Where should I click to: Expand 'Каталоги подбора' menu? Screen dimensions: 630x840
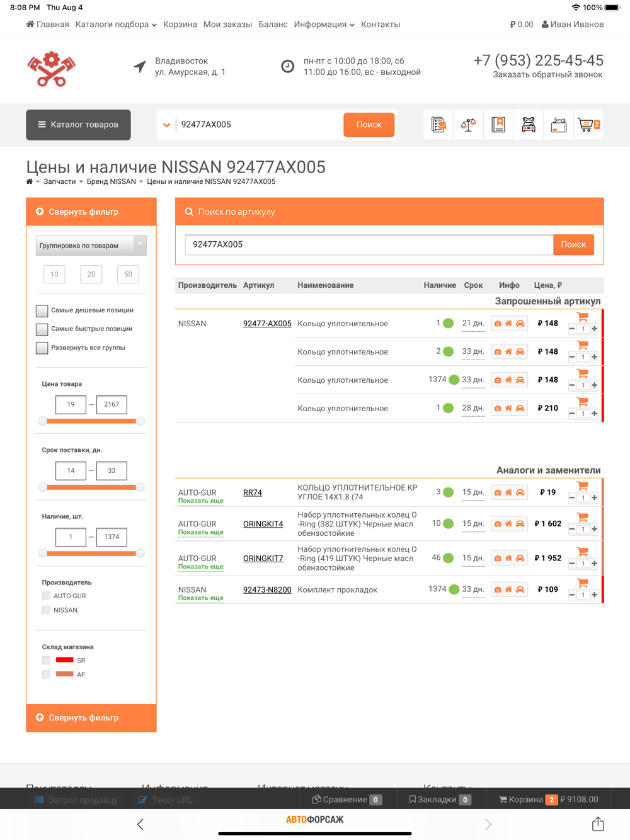pos(116,25)
